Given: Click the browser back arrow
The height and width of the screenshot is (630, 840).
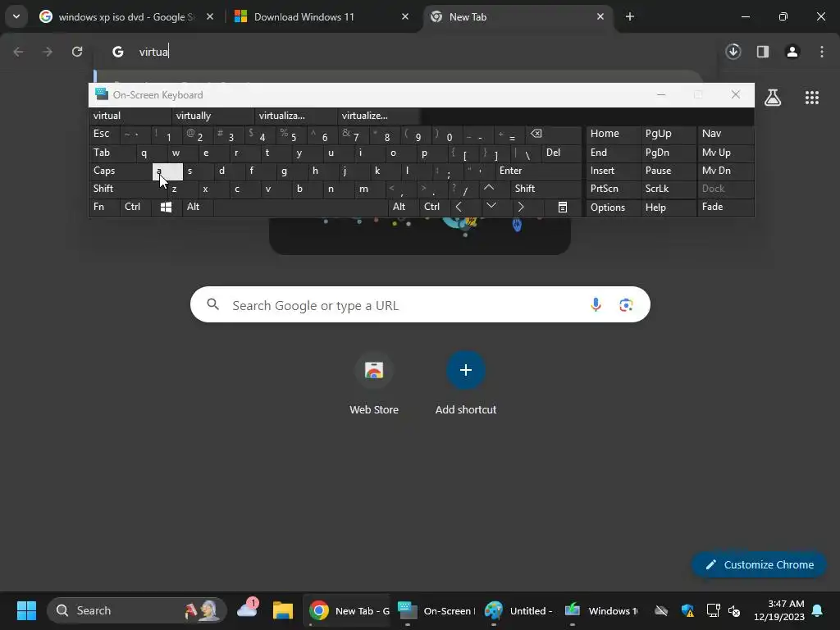Looking at the screenshot, I should tap(18, 52).
